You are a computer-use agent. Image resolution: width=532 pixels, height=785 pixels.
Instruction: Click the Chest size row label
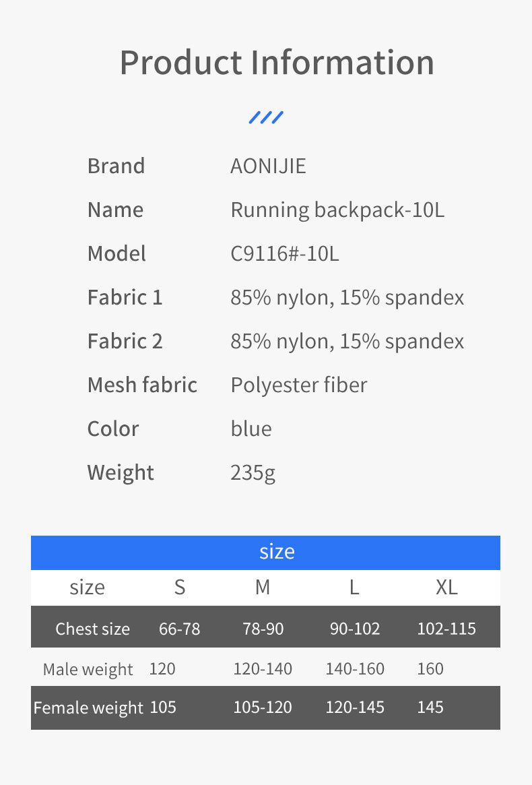point(92,629)
